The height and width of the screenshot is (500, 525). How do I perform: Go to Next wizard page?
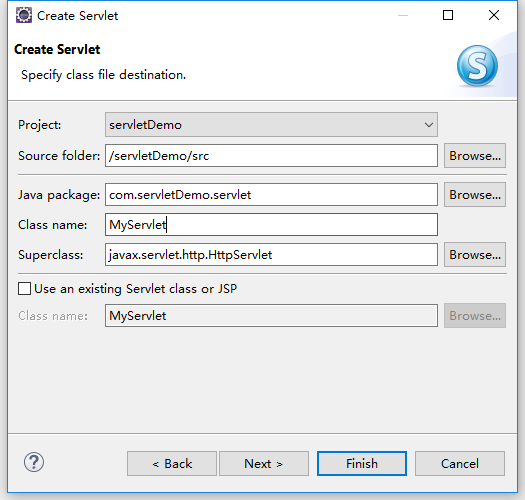[264, 463]
